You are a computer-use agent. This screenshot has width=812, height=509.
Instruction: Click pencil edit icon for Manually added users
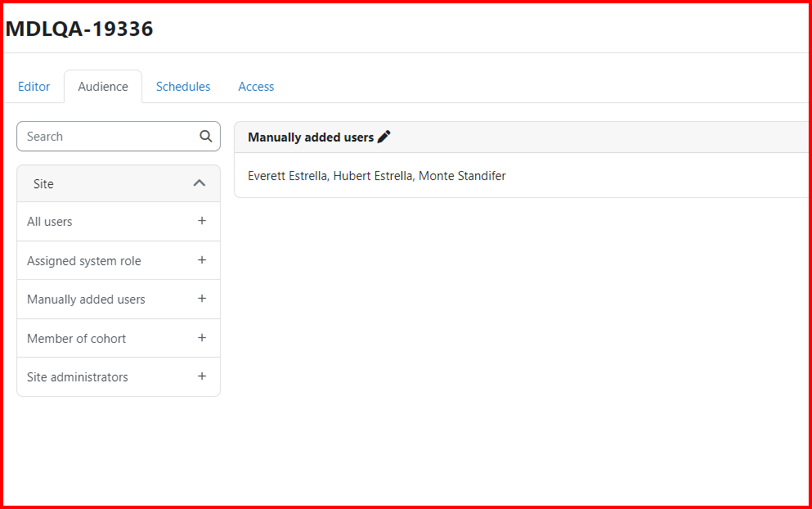(384, 137)
